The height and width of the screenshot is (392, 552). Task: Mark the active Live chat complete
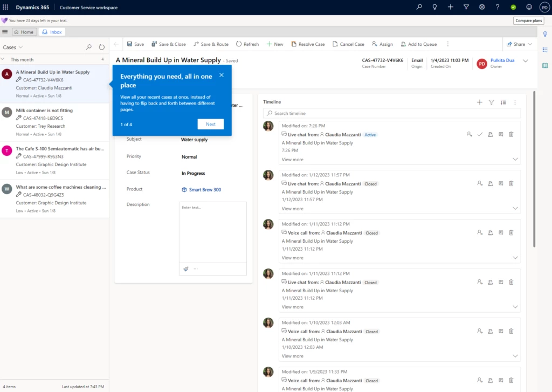[x=480, y=134]
